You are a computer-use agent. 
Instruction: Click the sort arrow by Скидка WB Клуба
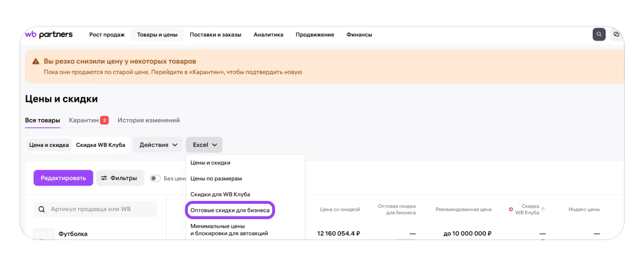click(543, 209)
